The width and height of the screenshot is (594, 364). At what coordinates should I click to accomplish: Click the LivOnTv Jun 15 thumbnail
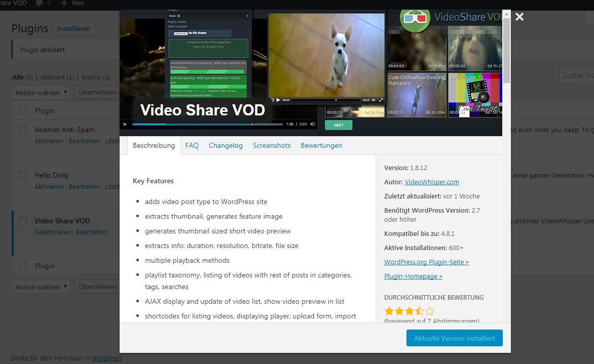point(475,95)
